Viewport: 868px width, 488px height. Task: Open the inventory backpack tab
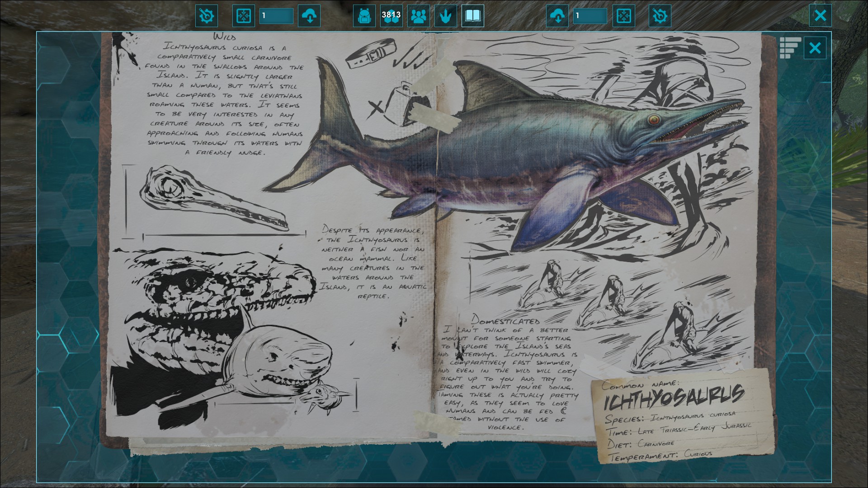click(364, 16)
